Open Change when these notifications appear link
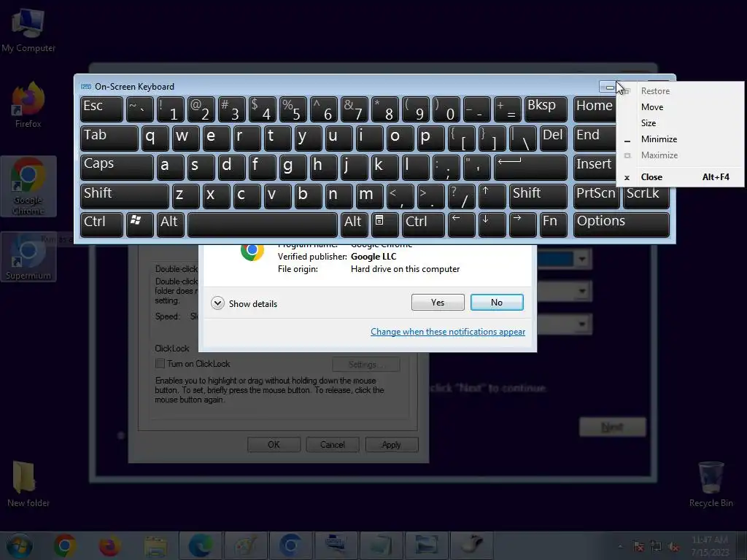The image size is (747, 560). click(448, 332)
